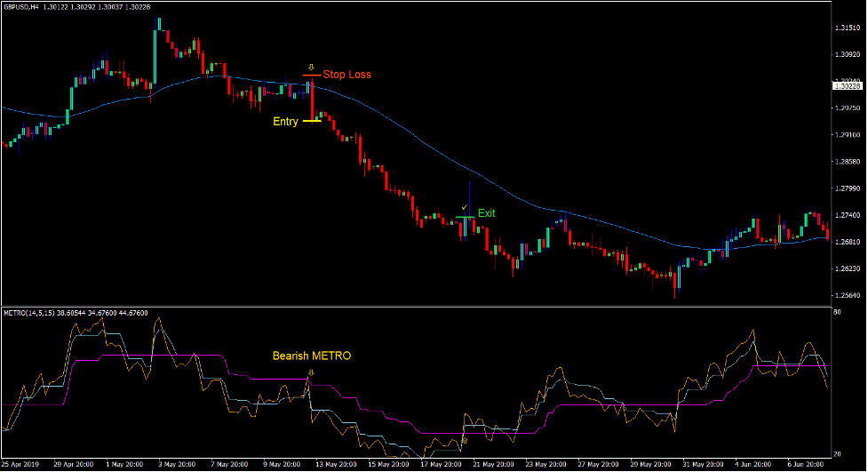Viewport: 868px width, 472px height.
Task: Click the 80 level on METRO scale
Action: point(838,313)
